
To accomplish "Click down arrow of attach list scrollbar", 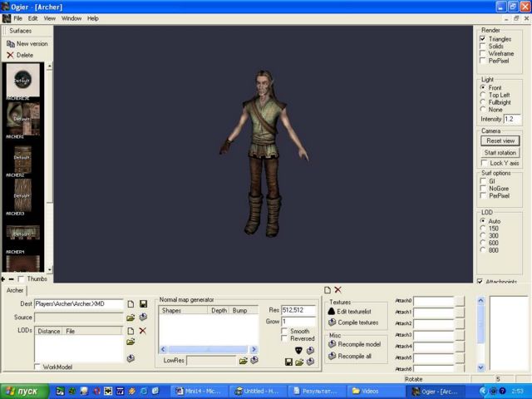I will 480,367.
